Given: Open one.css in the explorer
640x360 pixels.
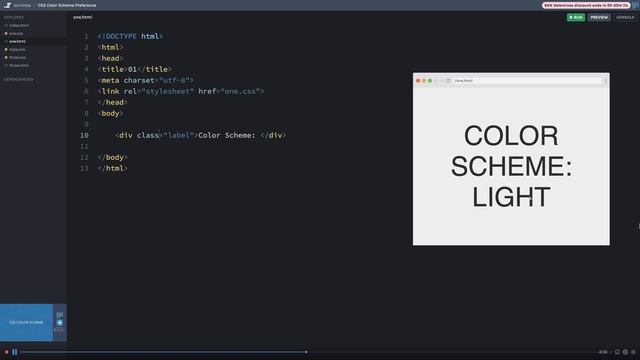Looking at the screenshot, I should click(x=16, y=33).
